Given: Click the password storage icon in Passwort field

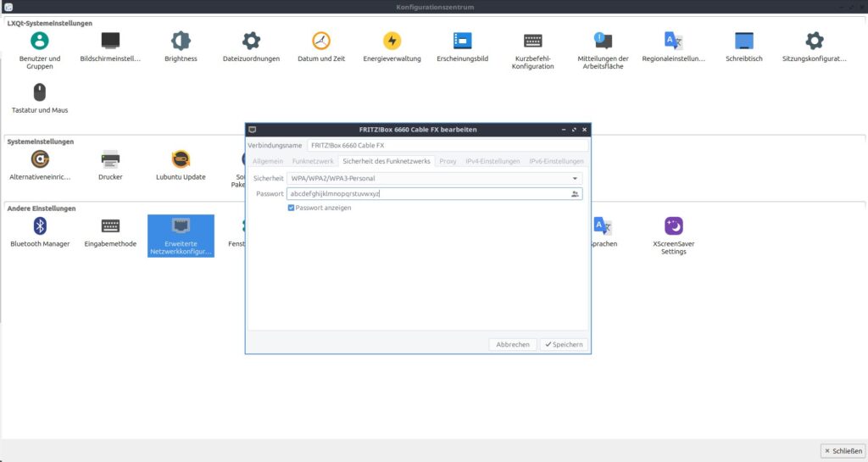Looking at the screenshot, I should coord(576,194).
